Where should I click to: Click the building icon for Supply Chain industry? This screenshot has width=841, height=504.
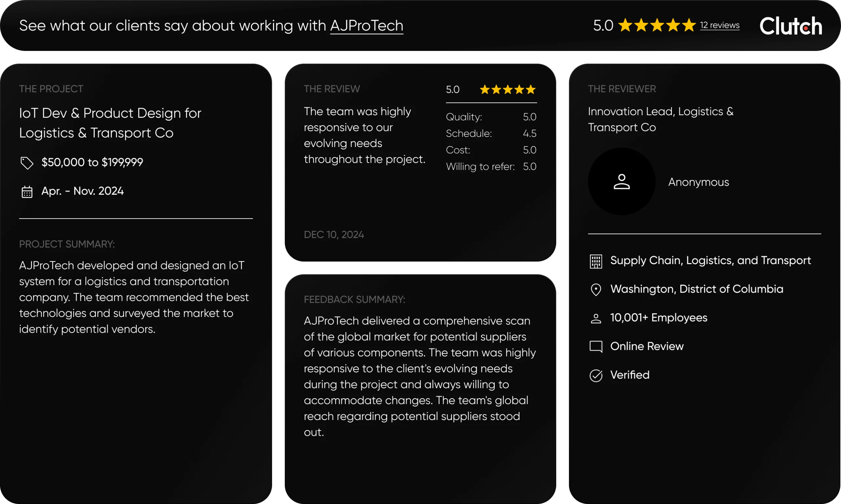[596, 261]
